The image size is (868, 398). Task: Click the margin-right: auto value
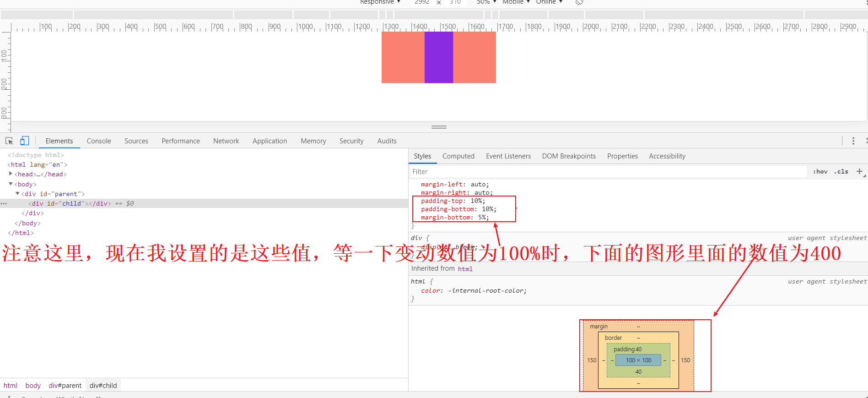(481, 193)
